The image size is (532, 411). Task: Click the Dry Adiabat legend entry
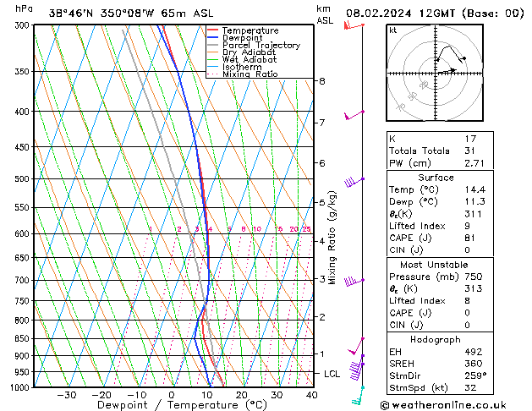point(249,52)
